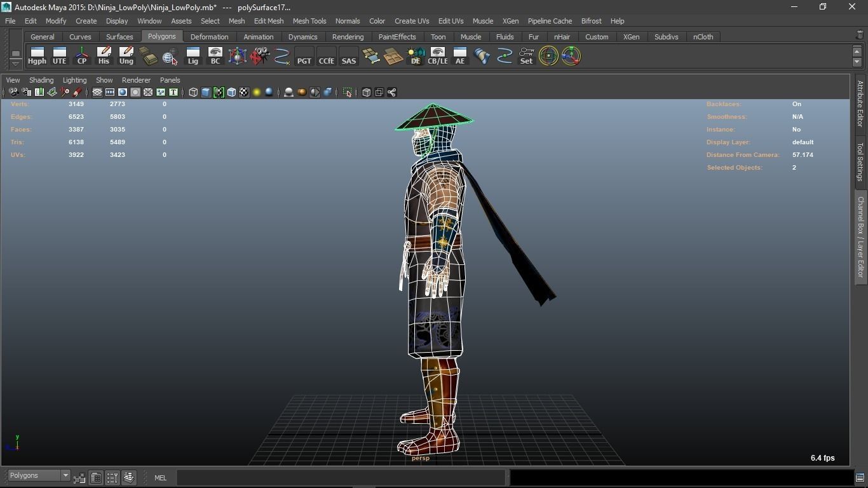
Task: Click the red film camera shelf icon
Action: 259,56
